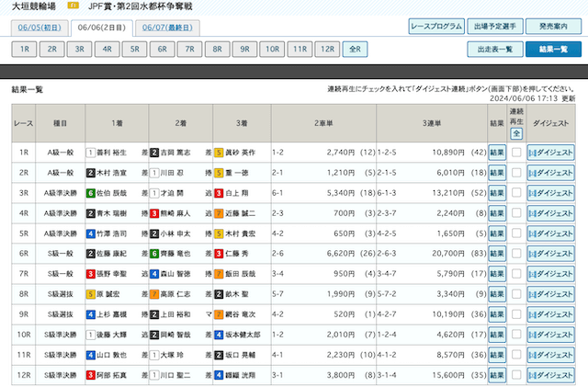Toggle continuous play checkbox for 12R
Image resolution: width=588 pixels, height=387 pixels.
coord(516,375)
